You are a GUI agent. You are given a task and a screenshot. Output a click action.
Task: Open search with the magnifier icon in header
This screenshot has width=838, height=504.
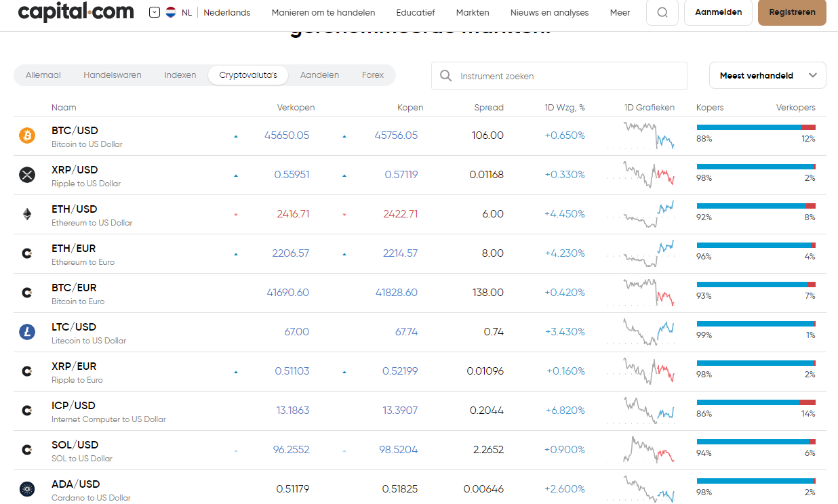(x=662, y=12)
